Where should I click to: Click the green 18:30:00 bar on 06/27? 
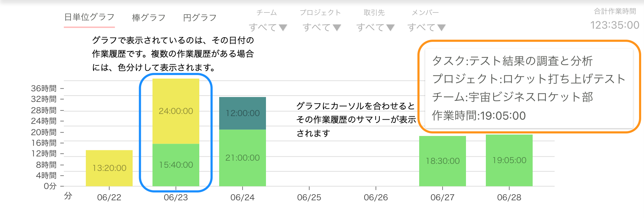443,161
